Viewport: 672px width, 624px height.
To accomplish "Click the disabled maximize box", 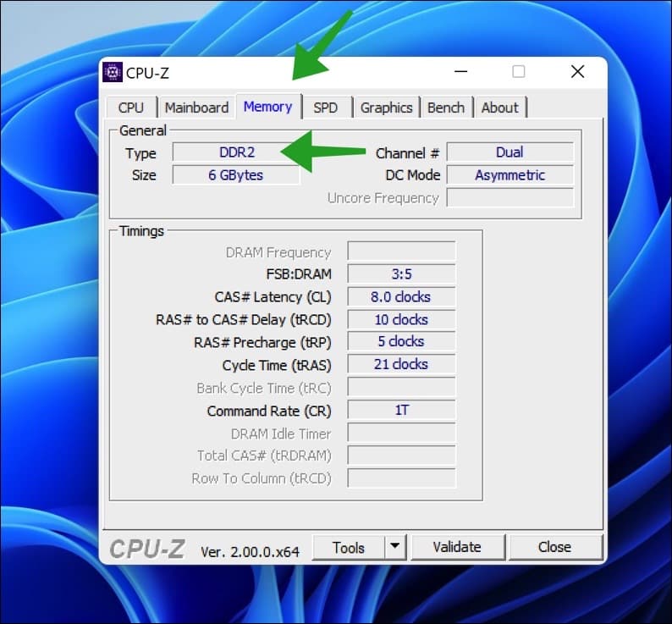I will pos(519,72).
